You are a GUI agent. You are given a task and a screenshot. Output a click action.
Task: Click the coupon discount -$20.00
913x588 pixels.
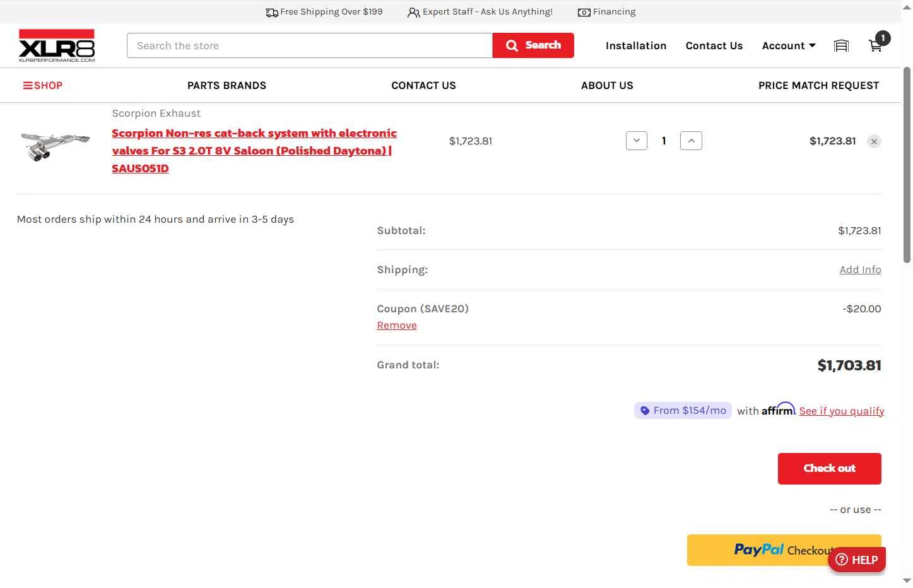(861, 309)
